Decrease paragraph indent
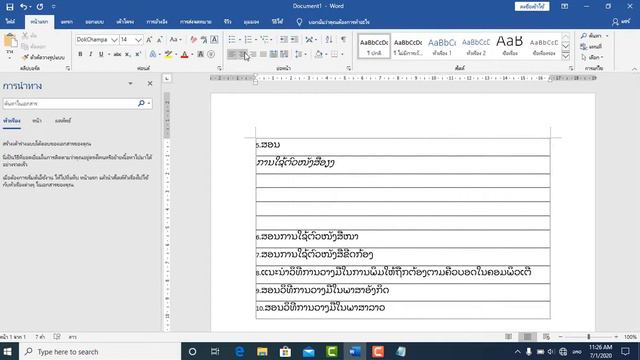The height and width of the screenshot is (360, 640). tap(284, 40)
